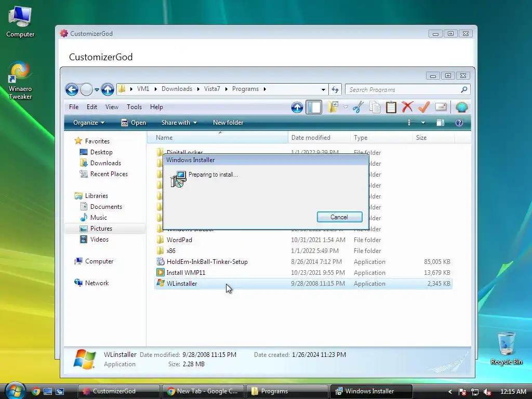Screen dimensions: 532x399
Task: Click the Open command button
Action: click(134, 123)
